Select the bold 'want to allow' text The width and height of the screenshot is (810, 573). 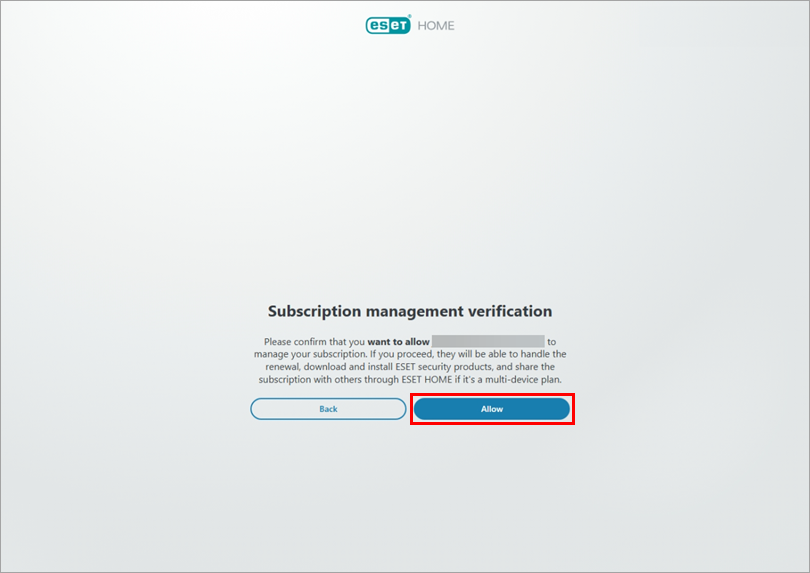click(398, 342)
